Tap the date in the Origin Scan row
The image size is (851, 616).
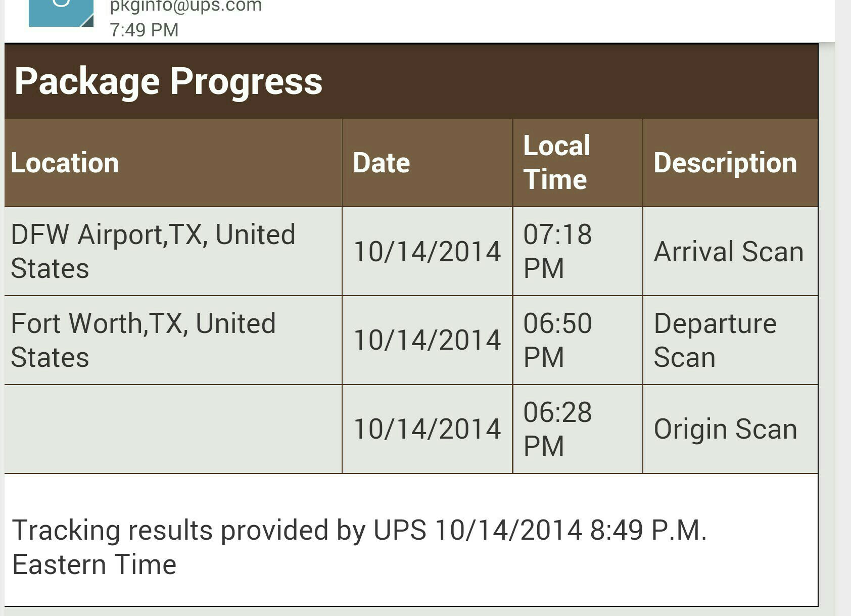pyautogui.click(x=427, y=429)
